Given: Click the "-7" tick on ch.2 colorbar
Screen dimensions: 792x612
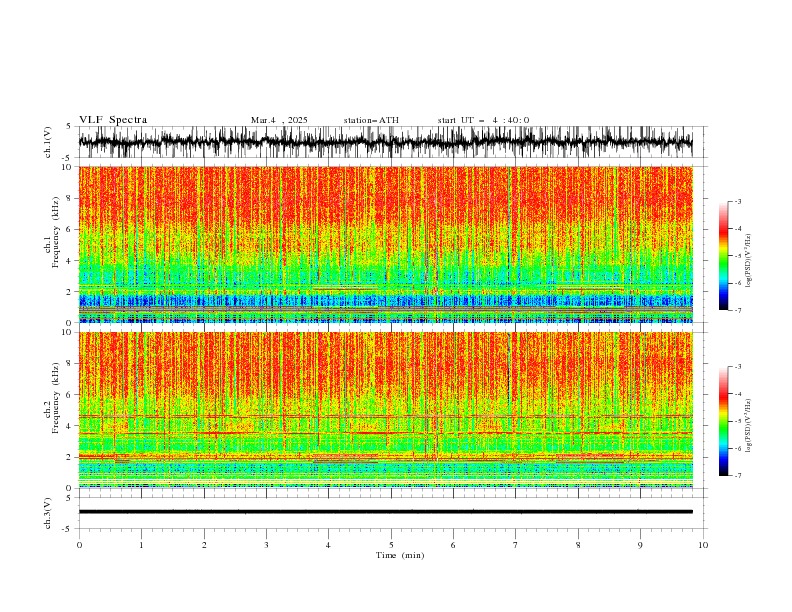Looking at the screenshot, I should coord(737,475).
